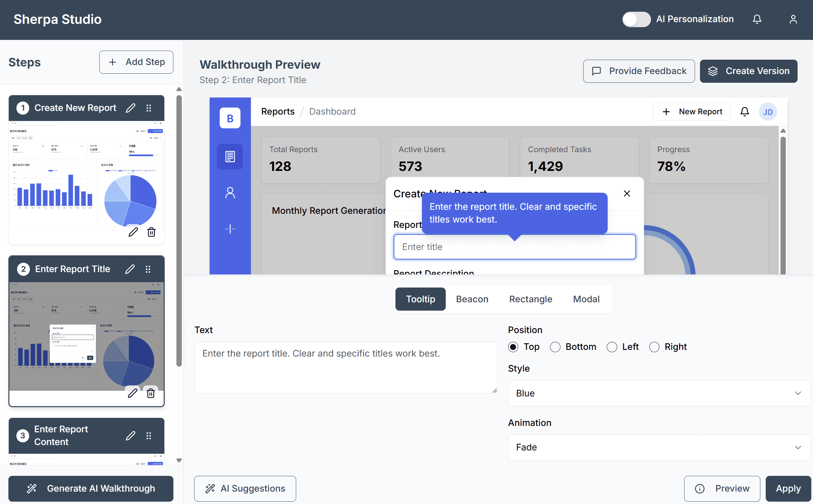813x504 pixels.
Task: Select Bottom position radio button
Action: pos(555,347)
